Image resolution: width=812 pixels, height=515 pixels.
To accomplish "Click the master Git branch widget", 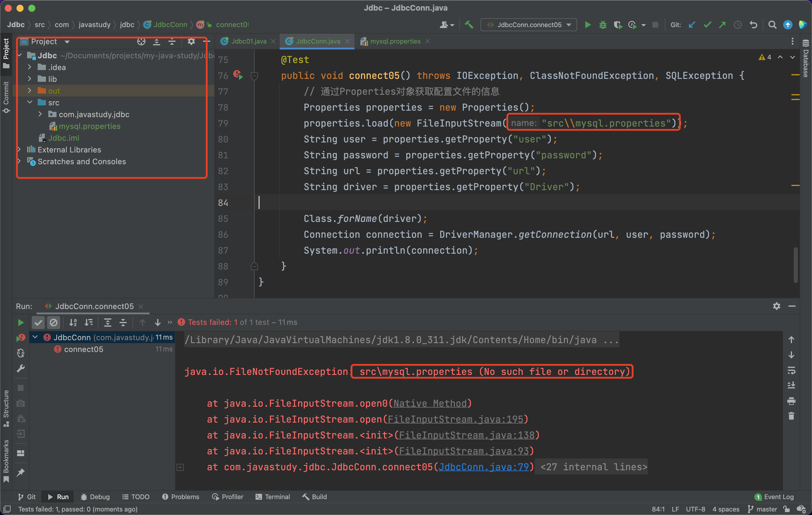I will click(x=763, y=509).
